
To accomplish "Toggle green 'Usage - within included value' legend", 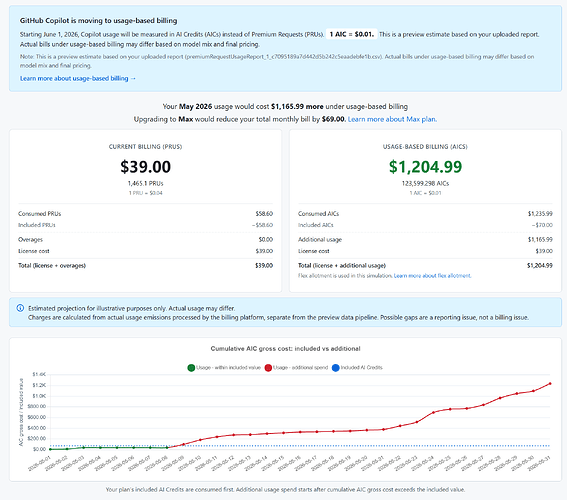I will coord(191,368).
